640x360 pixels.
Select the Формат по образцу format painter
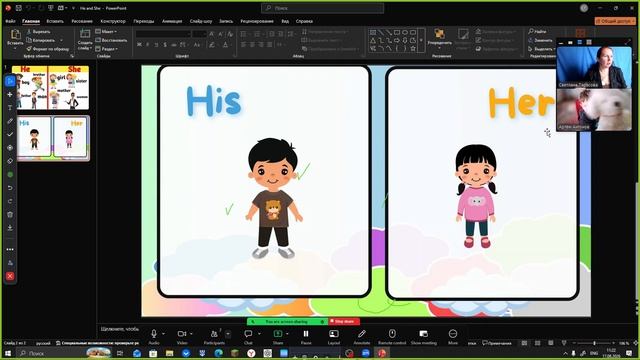(48, 49)
